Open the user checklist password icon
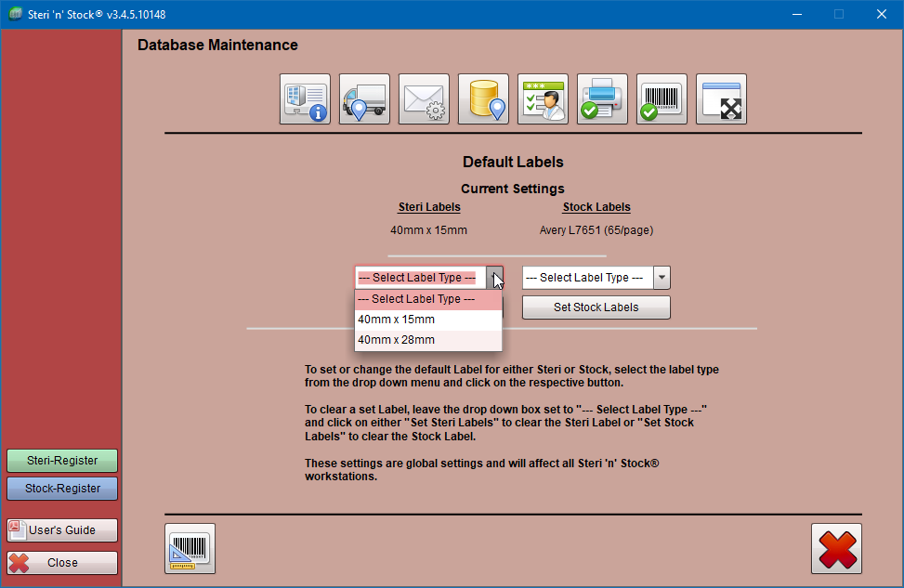 (543, 98)
